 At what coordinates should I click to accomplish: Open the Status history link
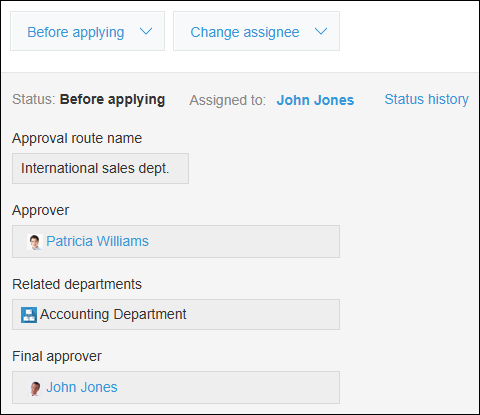(x=426, y=99)
